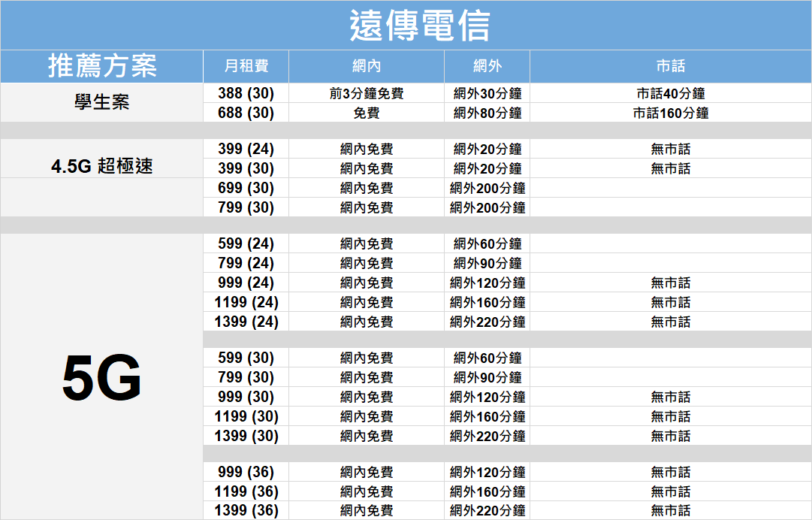The height and width of the screenshot is (520, 812).
Task: Click 無市話 in the 1399 (24) row
Action: (671, 322)
